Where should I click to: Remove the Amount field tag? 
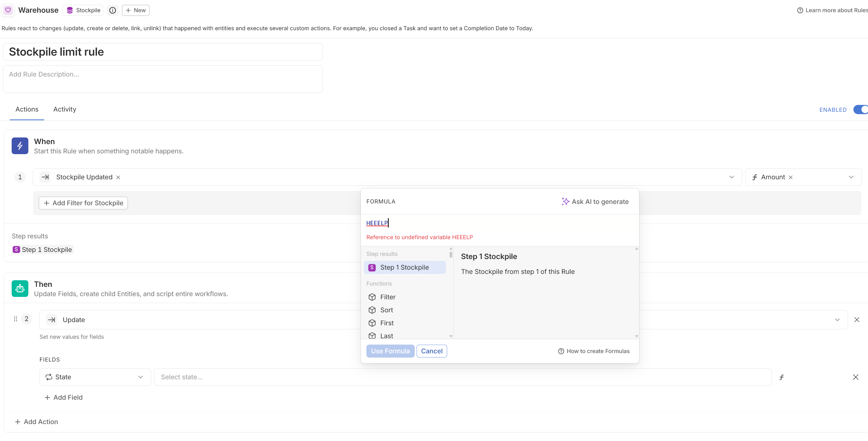point(791,177)
